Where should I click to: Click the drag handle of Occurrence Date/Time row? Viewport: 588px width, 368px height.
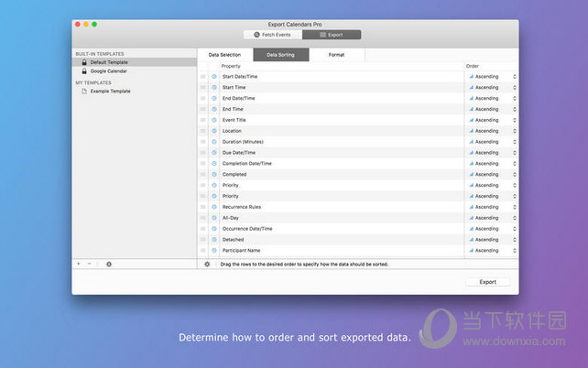[203, 229]
